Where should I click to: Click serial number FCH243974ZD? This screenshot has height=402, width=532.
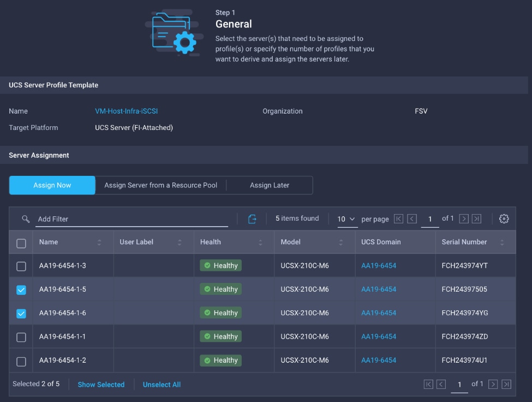pos(465,336)
